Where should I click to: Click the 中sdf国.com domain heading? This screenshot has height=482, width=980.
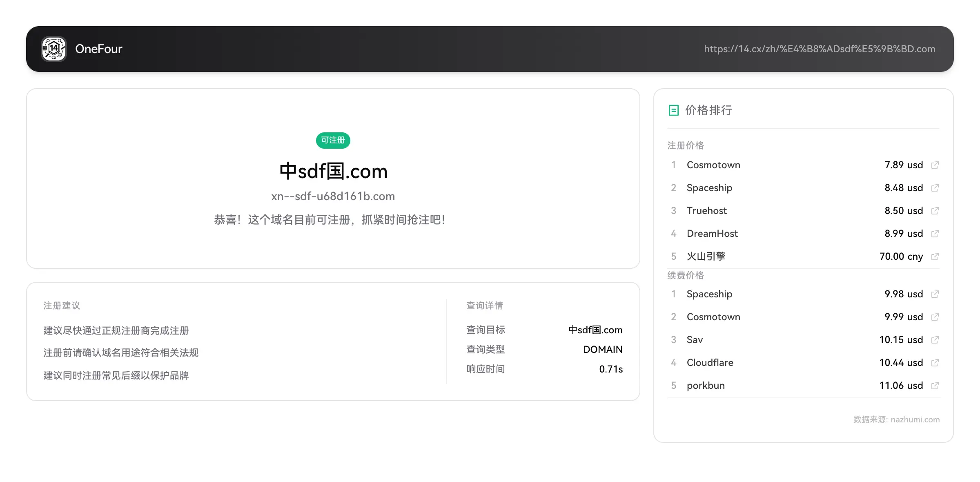tap(333, 171)
